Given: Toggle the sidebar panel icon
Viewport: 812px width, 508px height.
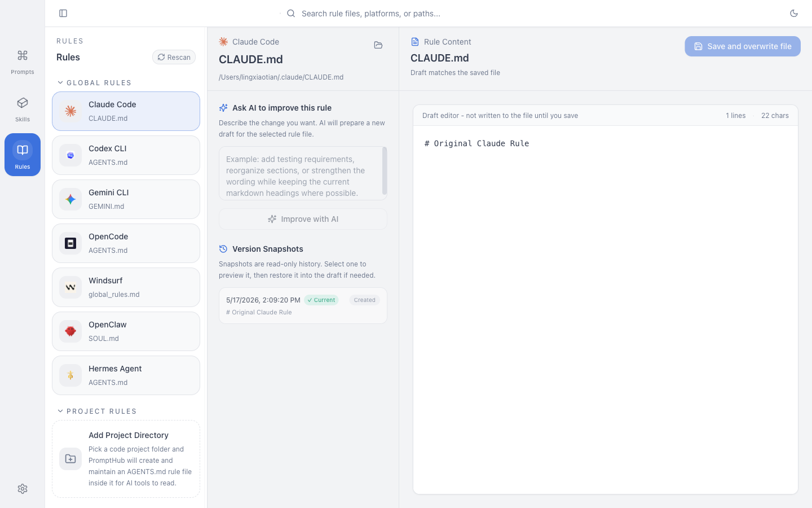Looking at the screenshot, I should pos(63,14).
